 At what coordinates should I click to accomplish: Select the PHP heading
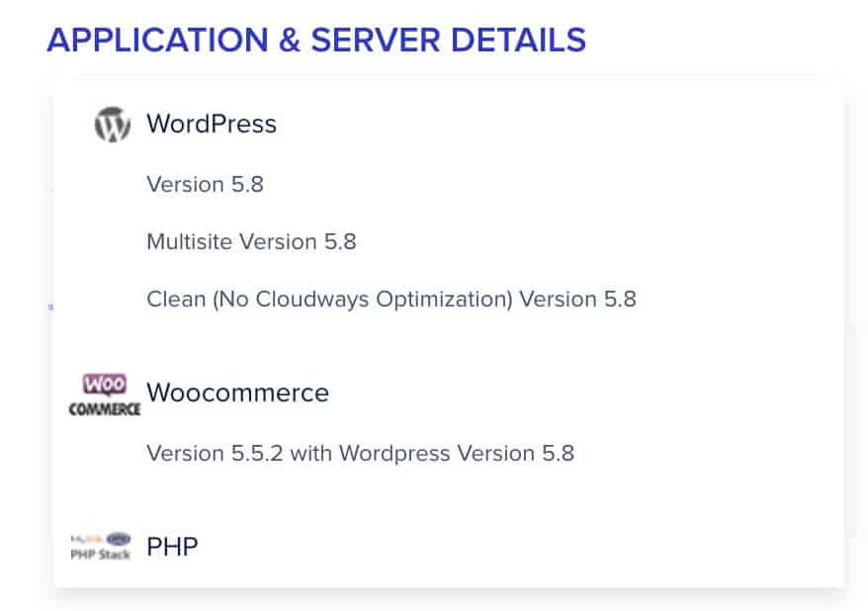click(x=172, y=547)
